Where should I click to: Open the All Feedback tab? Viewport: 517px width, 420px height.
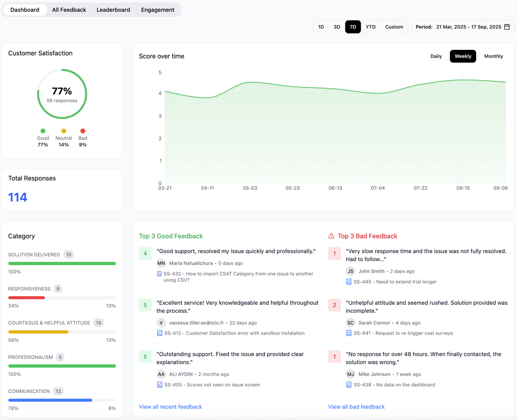(69, 9)
